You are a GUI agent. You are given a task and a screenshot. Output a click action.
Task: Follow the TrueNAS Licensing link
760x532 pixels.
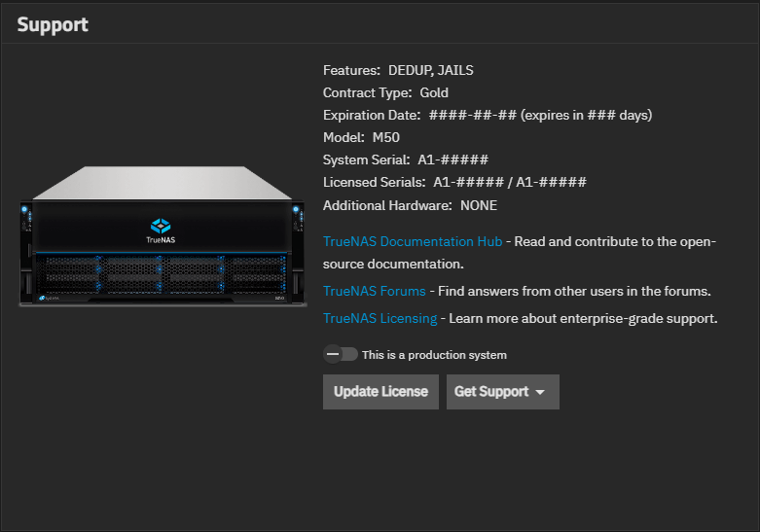pos(380,318)
